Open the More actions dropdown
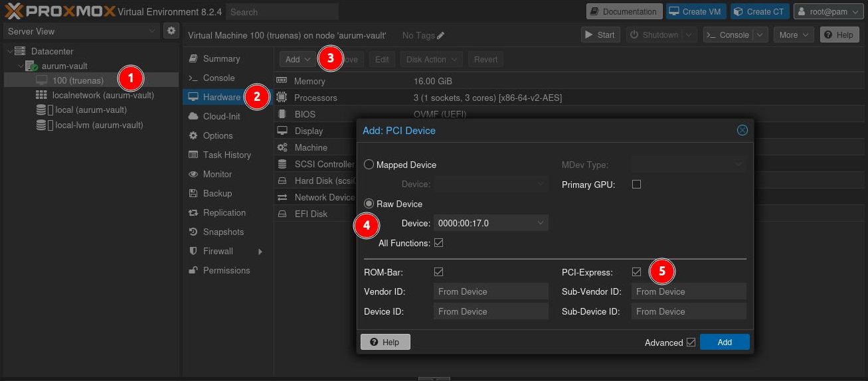 [794, 35]
